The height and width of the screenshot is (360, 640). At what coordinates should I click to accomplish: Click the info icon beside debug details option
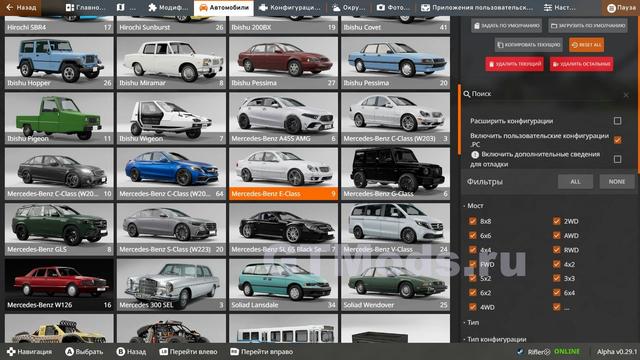pos(475,155)
